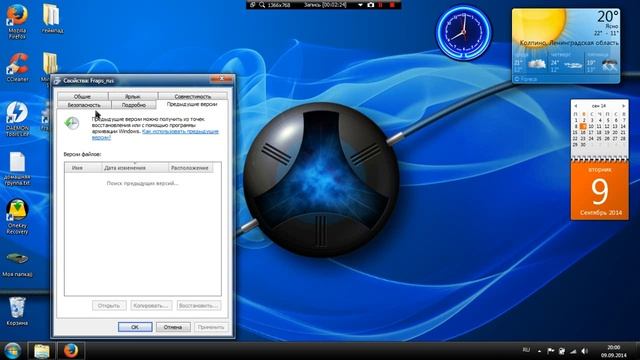Open the OneKey Recovery shortcut
The image size is (640, 360).
tap(17, 216)
